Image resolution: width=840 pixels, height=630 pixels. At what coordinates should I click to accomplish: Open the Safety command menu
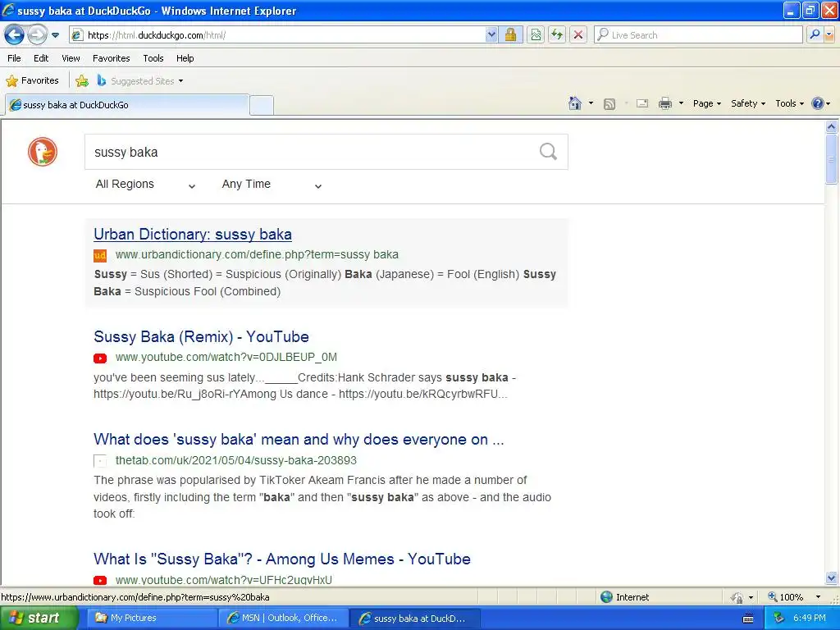[x=748, y=103]
